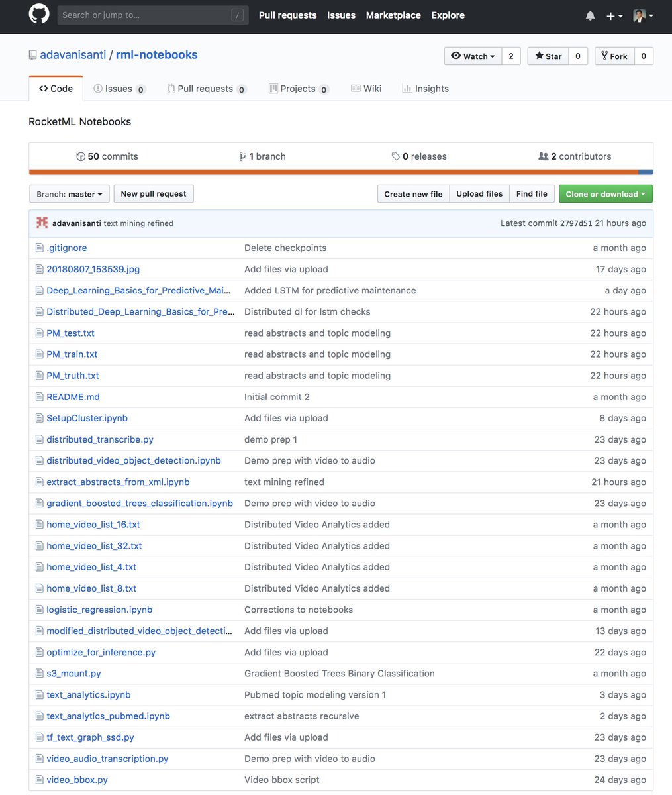672x795 pixels.
Task: Click Upload files button
Action: (479, 194)
